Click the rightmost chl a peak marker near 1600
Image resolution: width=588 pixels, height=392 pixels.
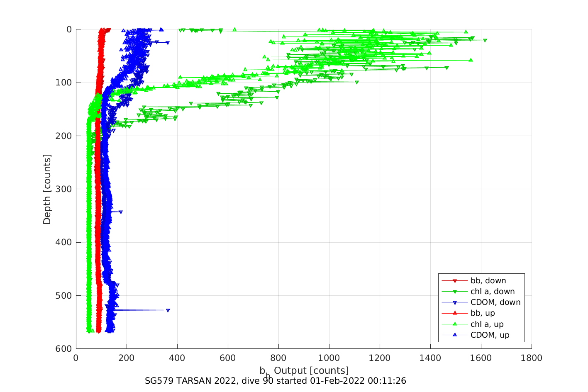(x=485, y=41)
